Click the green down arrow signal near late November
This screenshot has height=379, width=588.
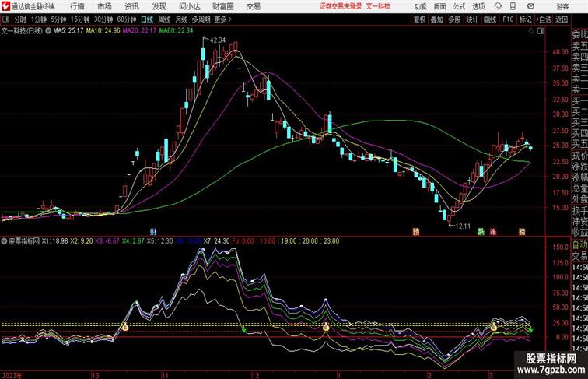coord(244,330)
